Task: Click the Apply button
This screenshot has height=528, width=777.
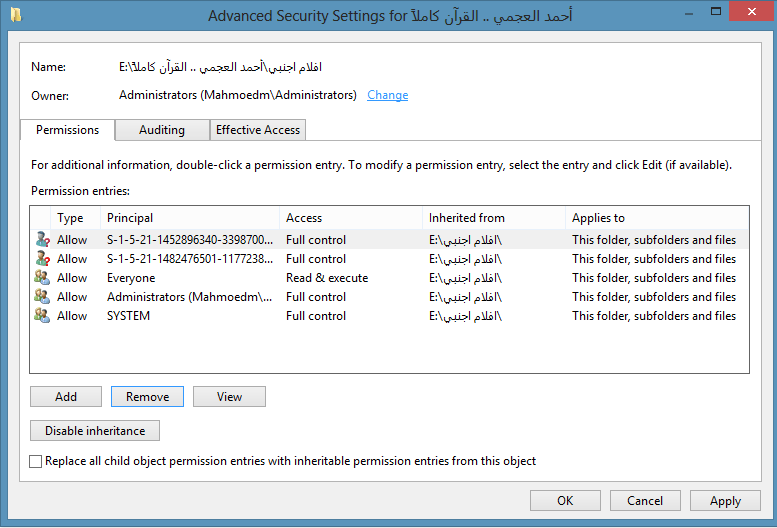Action: [725, 501]
